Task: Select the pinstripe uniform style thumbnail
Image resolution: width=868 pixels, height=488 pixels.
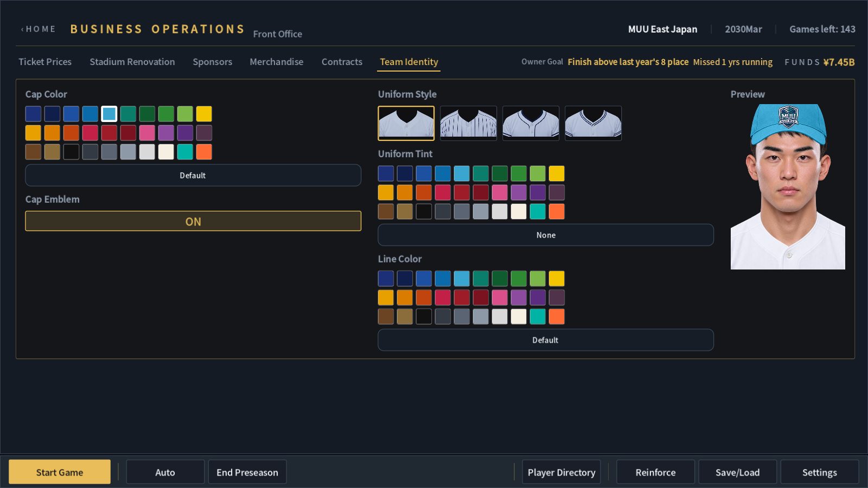Action: point(469,123)
